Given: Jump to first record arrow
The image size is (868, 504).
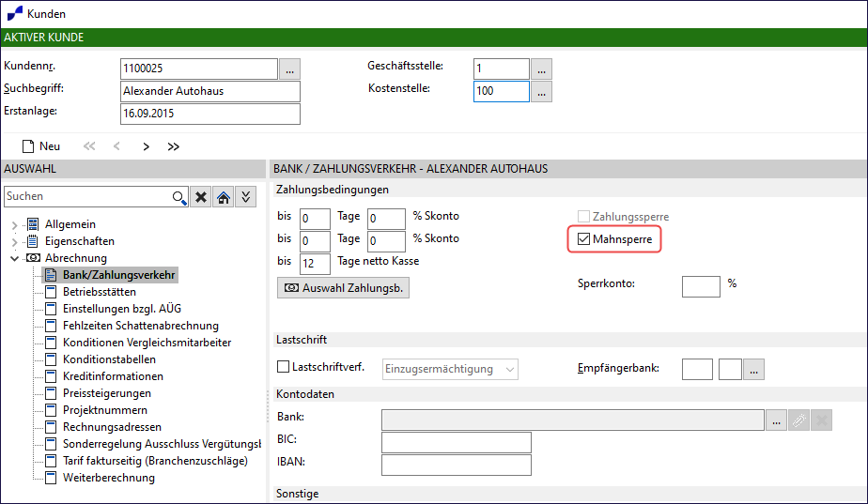Looking at the screenshot, I should pyautogui.click(x=89, y=146).
